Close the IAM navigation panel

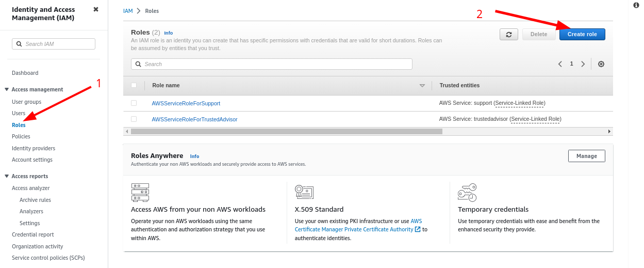point(95,9)
